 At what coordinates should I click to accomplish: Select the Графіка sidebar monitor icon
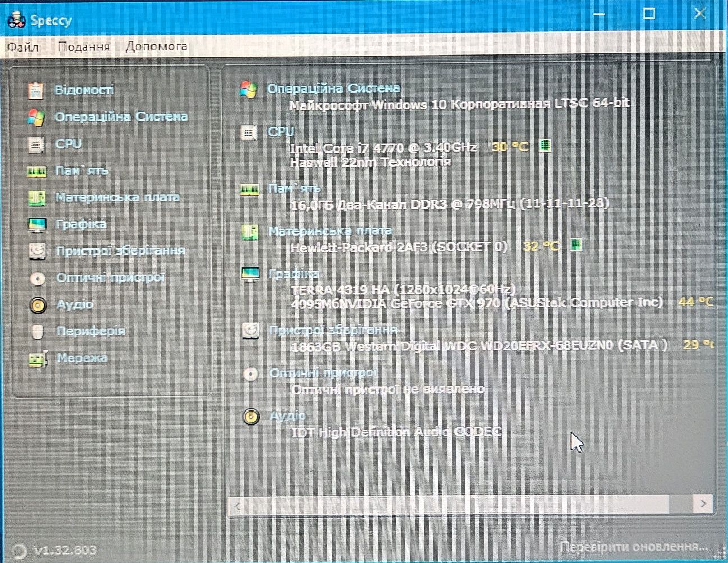tap(37, 225)
